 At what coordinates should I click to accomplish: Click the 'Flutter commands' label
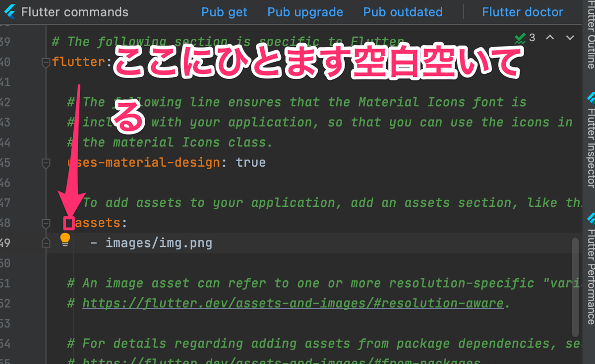coord(75,12)
